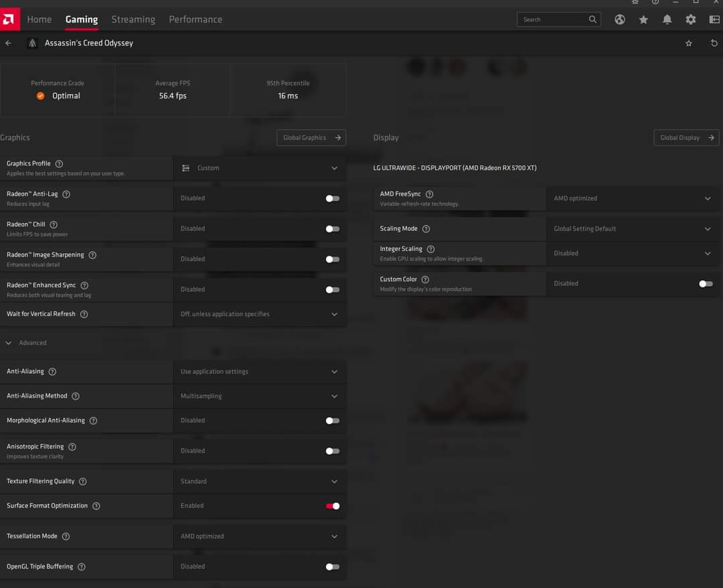The width and height of the screenshot is (723, 588).
Task: Favorite Assassin's Creed Odyssey profile star
Action: click(688, 44)
